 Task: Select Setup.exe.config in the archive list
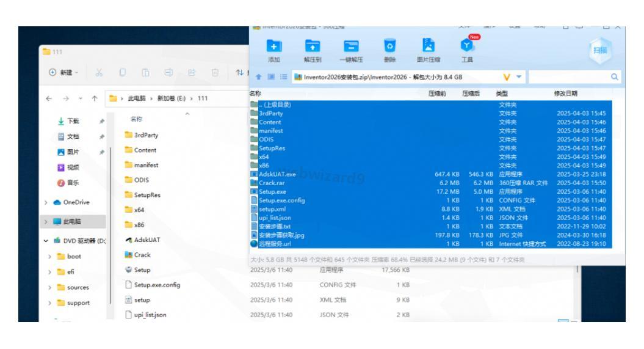[431, 200]
